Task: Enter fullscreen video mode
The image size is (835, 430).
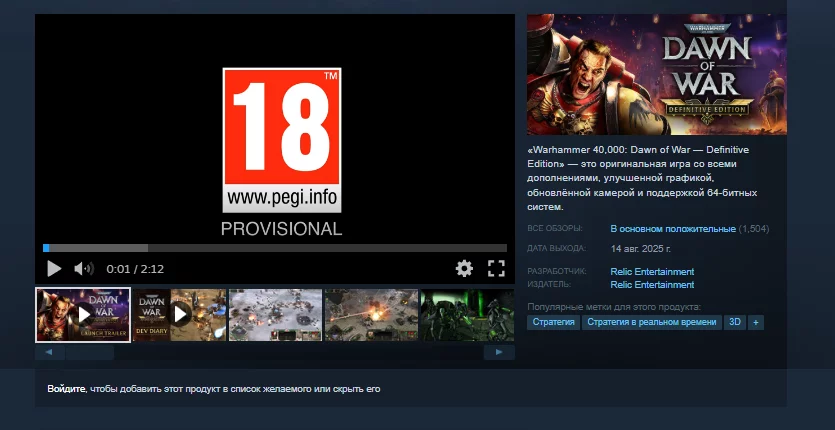Action: pos(496,268)
